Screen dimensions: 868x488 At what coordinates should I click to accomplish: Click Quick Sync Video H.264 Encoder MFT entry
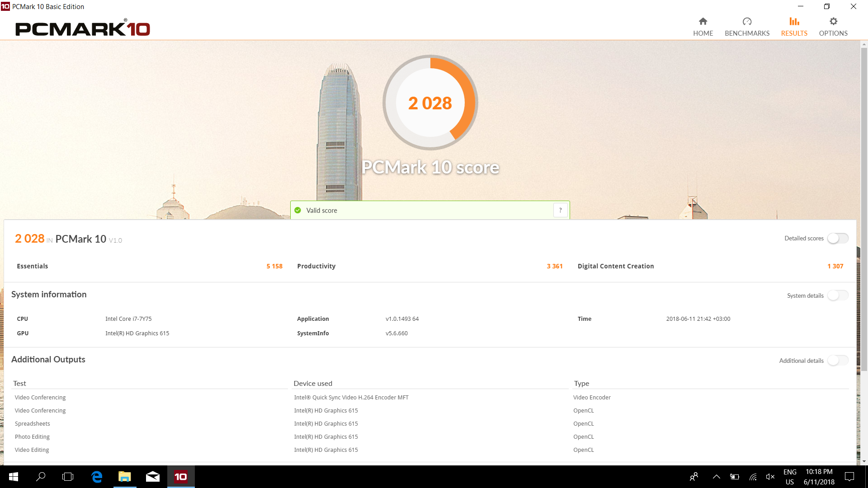pyautogui.click(x=351, y=397)
